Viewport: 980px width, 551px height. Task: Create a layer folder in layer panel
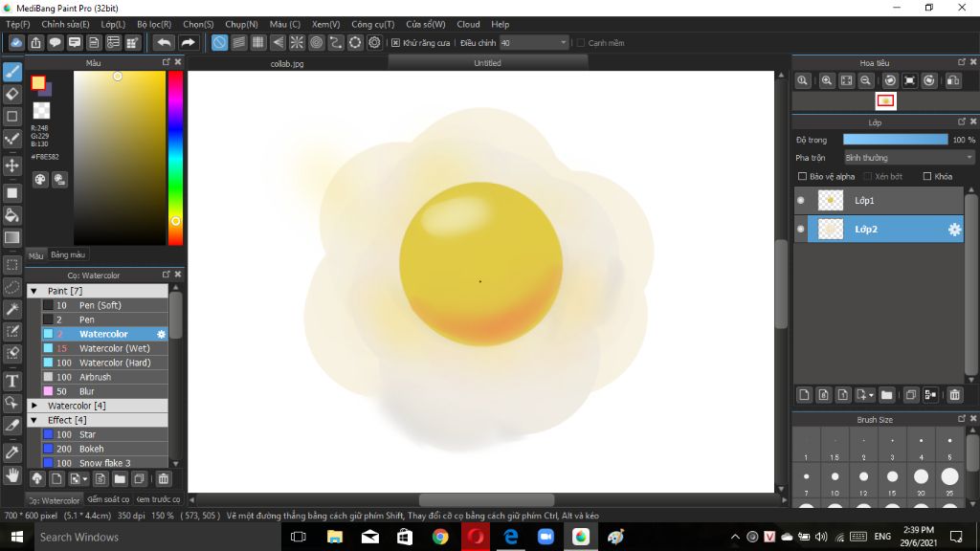[x=886, y=395]
